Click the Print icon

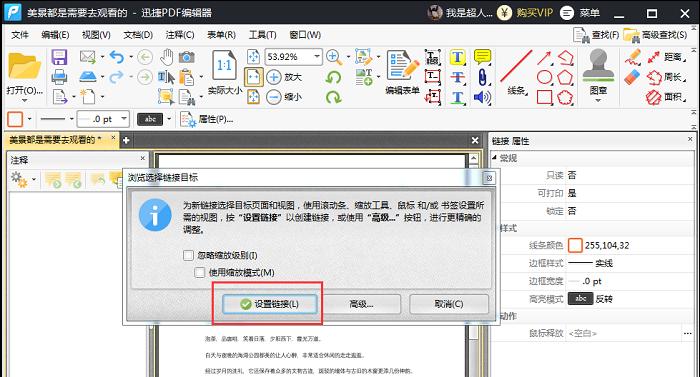coord(59,77)
